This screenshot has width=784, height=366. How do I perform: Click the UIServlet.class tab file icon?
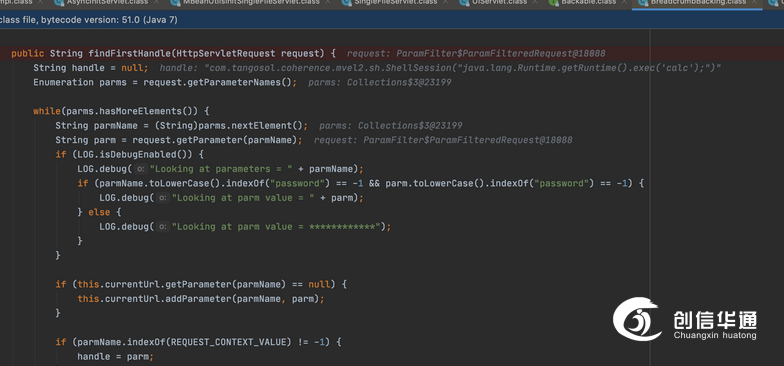[x=464, y=2]
